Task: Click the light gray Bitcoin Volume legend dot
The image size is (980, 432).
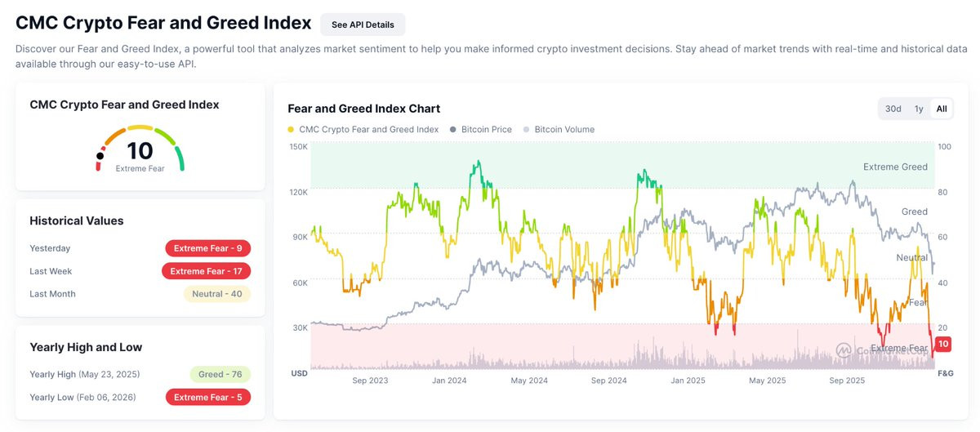Action: pos(527,130)
